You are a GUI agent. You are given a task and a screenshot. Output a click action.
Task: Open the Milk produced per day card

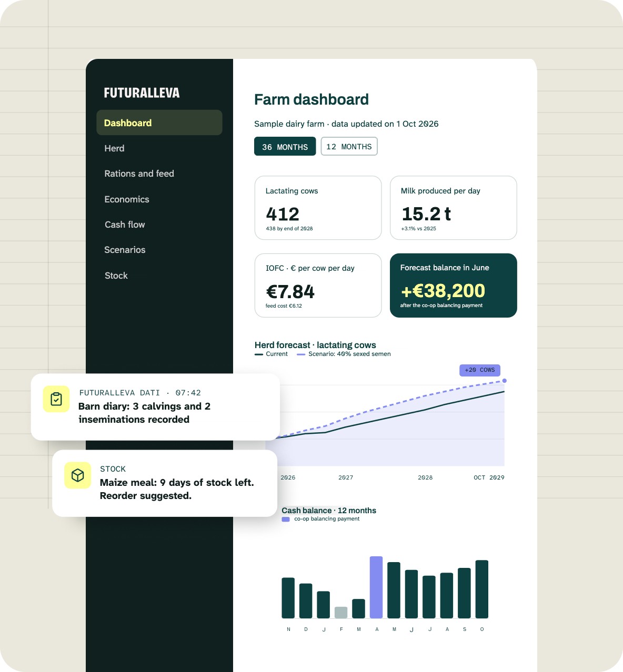point(453,208)
